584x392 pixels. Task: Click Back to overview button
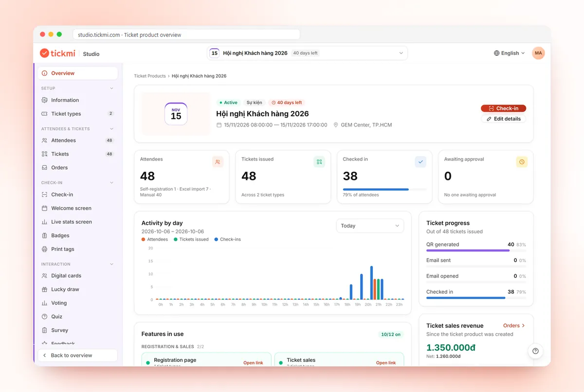click(78, 356)
